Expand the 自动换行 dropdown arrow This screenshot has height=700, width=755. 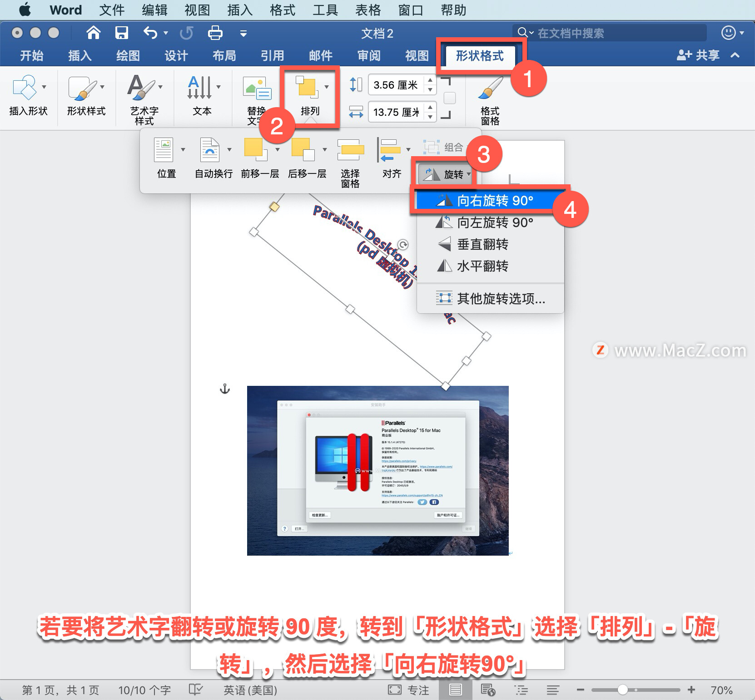pyautogui.click(x=229, y=150)
